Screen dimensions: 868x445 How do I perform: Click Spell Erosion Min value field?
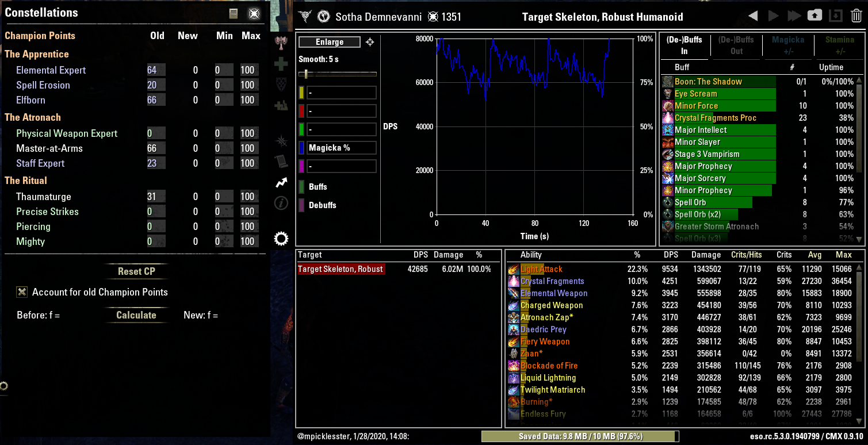pos(224,85)
